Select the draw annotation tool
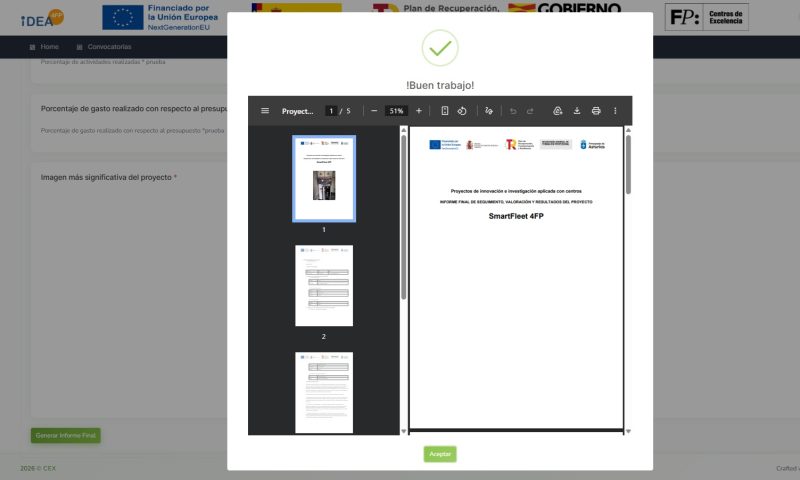 [x=489, y=111]
